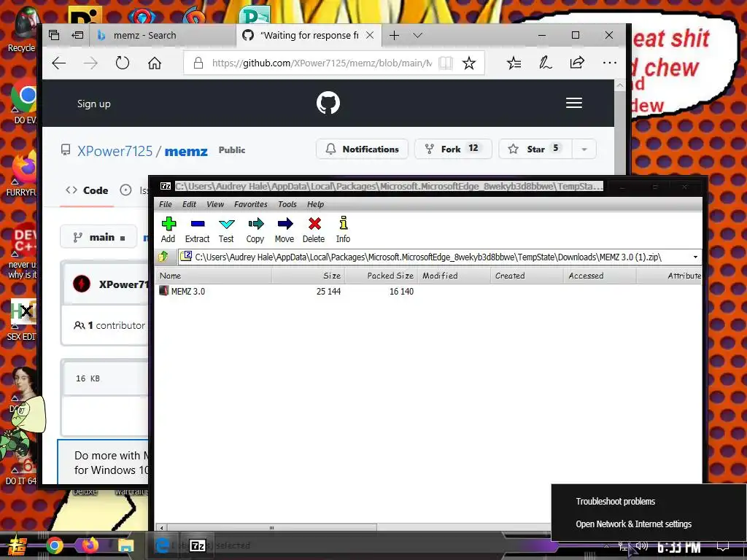The width and height of the screenshot is (747, 560).
Task: Open the main branch selector
Action: pos(99,237)
